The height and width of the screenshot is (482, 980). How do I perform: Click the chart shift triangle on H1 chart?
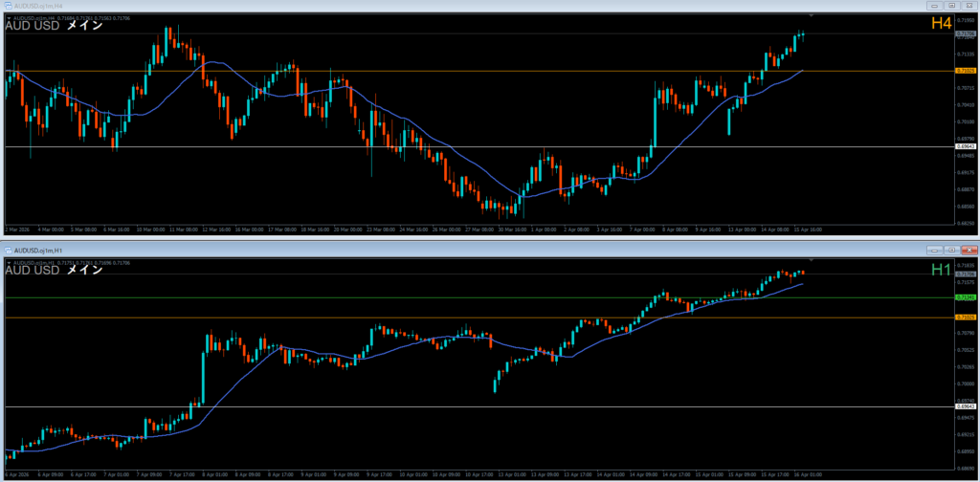pos(811,259)
